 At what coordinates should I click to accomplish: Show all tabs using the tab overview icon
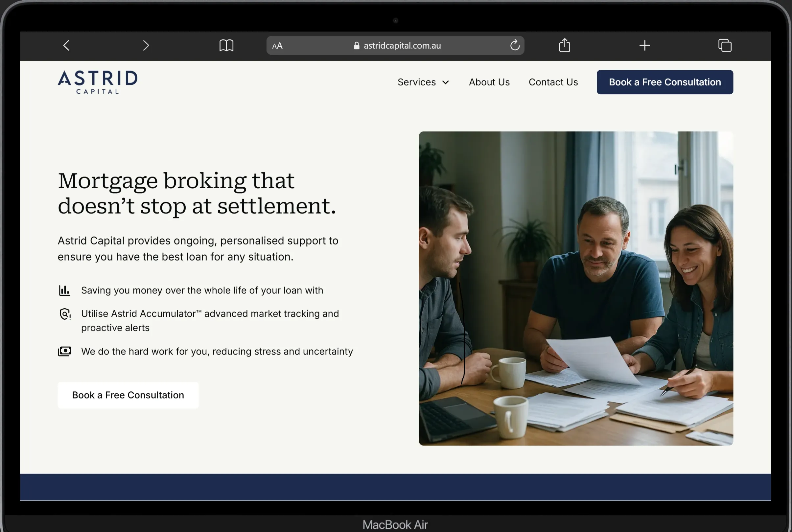point(725,45)
